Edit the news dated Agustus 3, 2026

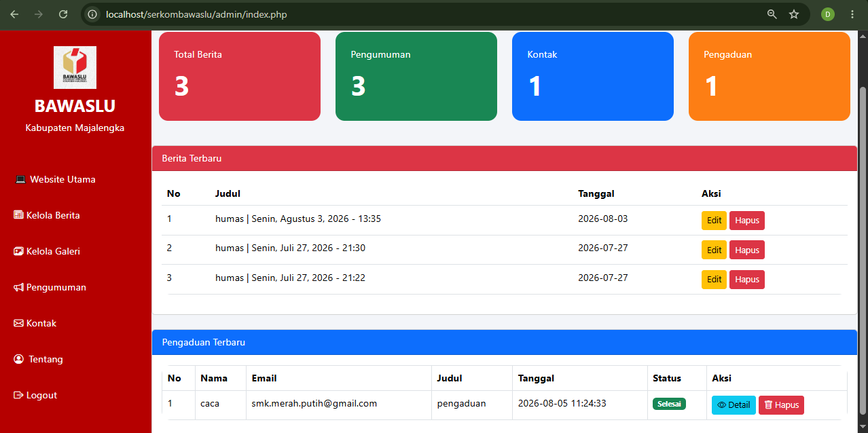click(714, 221)
